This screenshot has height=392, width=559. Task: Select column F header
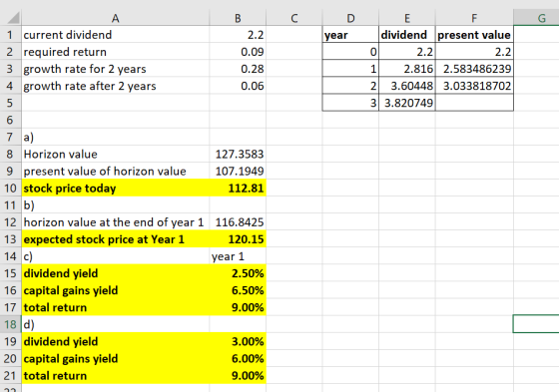tap(474, 18)
